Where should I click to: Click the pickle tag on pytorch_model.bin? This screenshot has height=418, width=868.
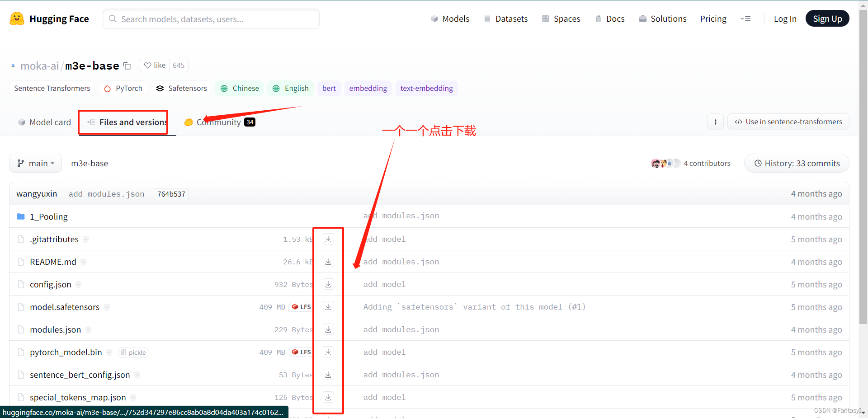pos(133,352)
